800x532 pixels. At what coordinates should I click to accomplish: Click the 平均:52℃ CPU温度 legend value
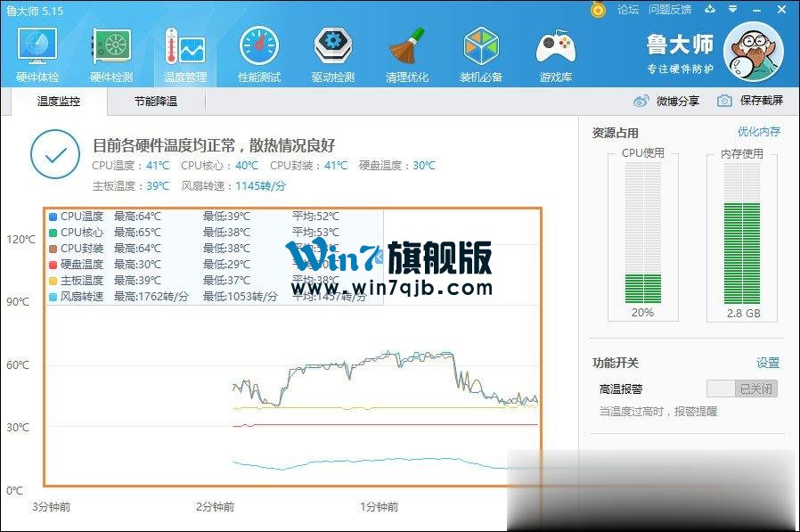[x=315, y=217]
